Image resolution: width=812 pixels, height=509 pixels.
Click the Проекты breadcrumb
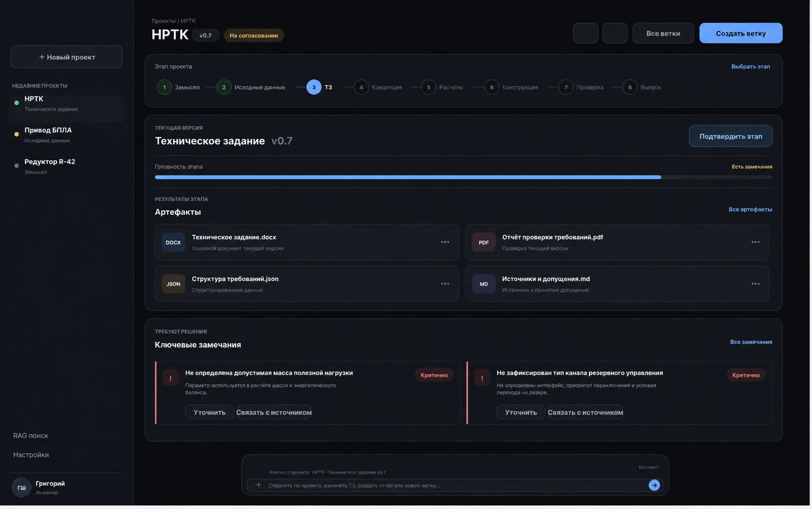pos(164,21)
